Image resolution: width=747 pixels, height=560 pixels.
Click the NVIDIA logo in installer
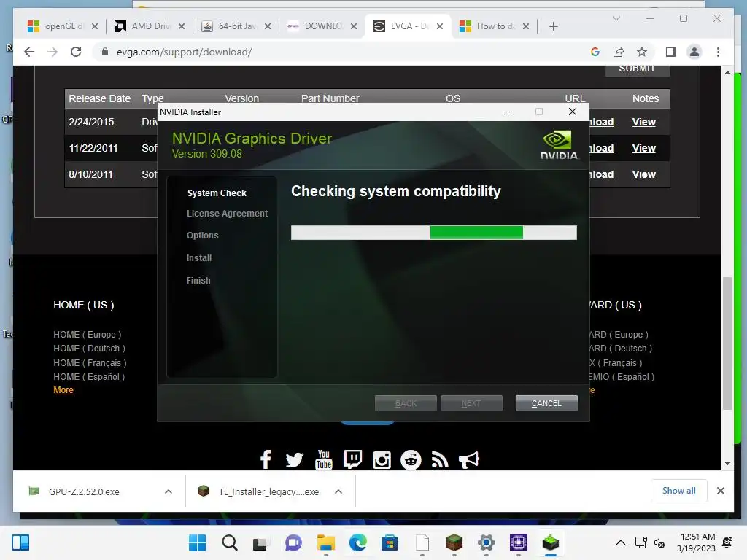[559, 145]
